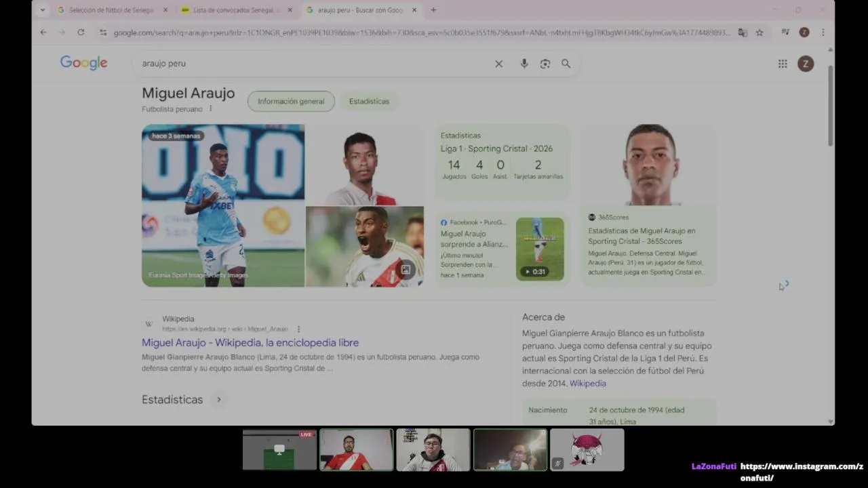This screenshot has width=868, height=488.
Task: Close the Lista de convocados tab
Action: coord(290,10)
